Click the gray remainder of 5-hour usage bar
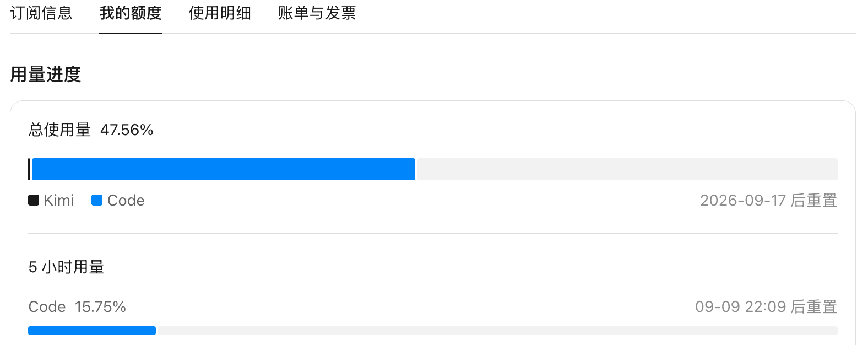The height and width of the screenshot is (345, 868). click(x=498, y=331)
